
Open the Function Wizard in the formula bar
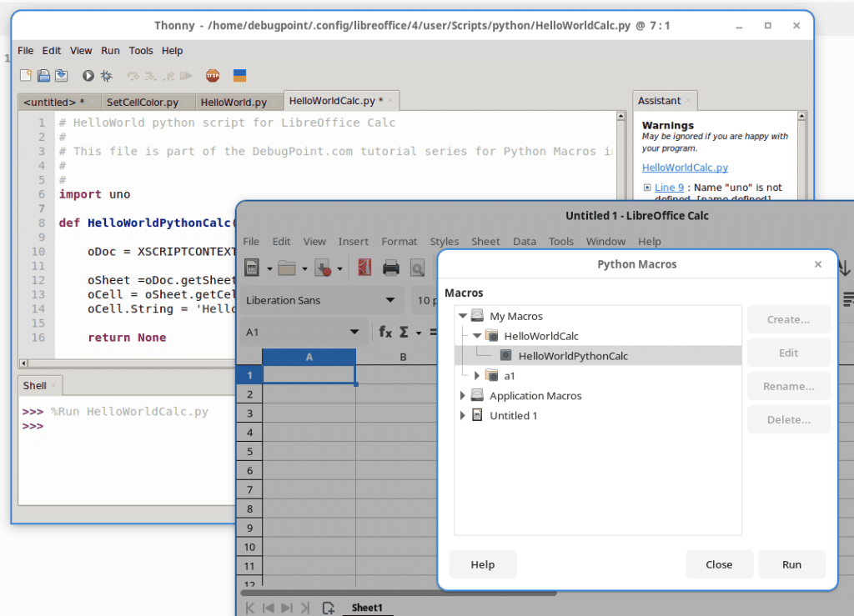(384, 332)
